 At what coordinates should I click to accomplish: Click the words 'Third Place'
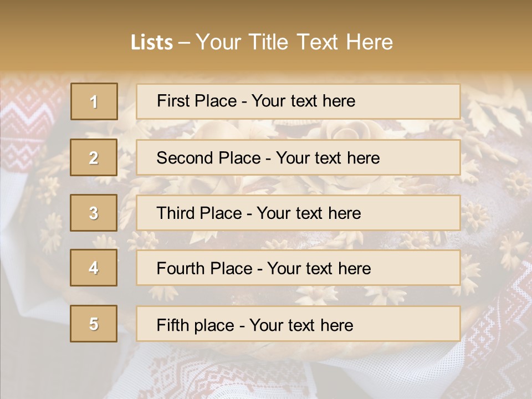(199, 213)
